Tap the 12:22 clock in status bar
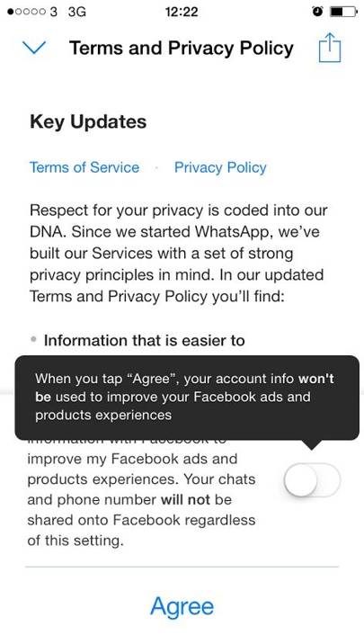Viewport: 364px width, 644px height. pos(182,12)
